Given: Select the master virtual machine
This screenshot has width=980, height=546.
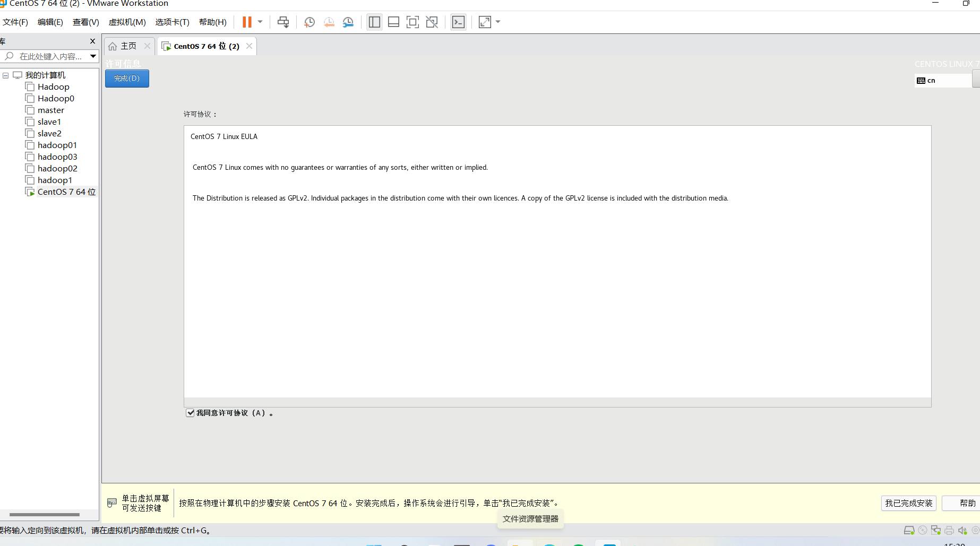Looking at the screenshot, I should point(50,110).
